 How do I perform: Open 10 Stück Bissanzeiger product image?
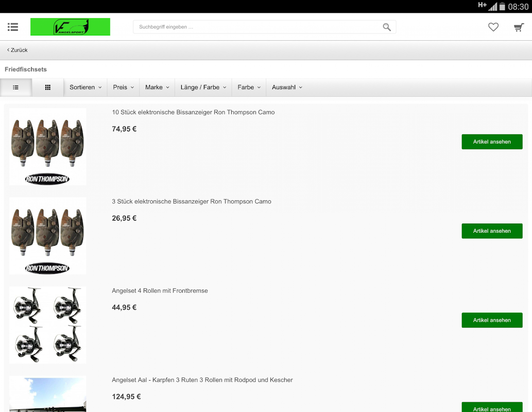47,147
